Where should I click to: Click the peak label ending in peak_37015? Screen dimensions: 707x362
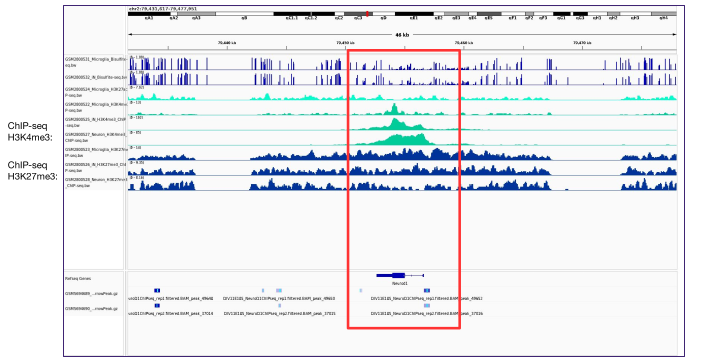280,313
